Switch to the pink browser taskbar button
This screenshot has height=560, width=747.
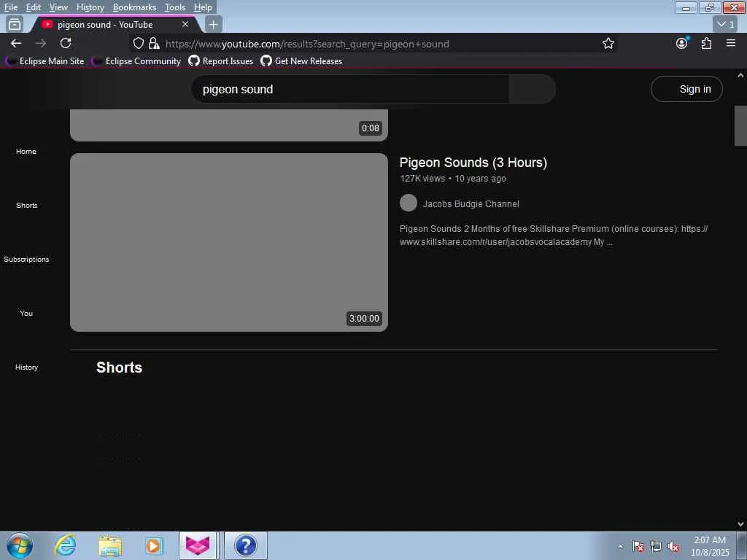point(198,545)
